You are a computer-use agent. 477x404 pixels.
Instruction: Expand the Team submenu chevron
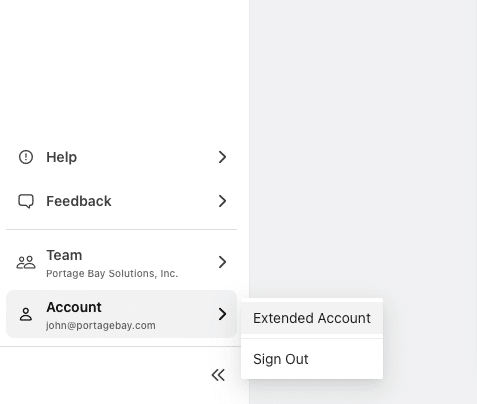(222, 262)
